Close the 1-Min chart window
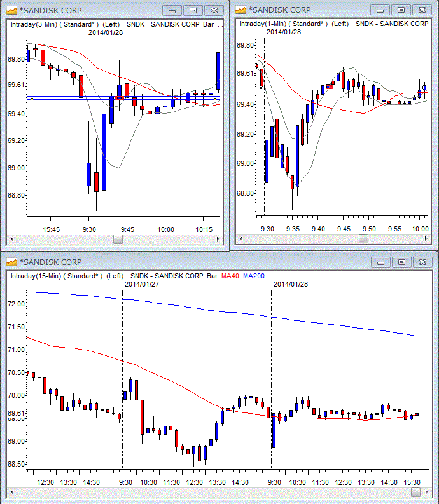This screenshot has width=439, height=504. click(x=422, y=10)
